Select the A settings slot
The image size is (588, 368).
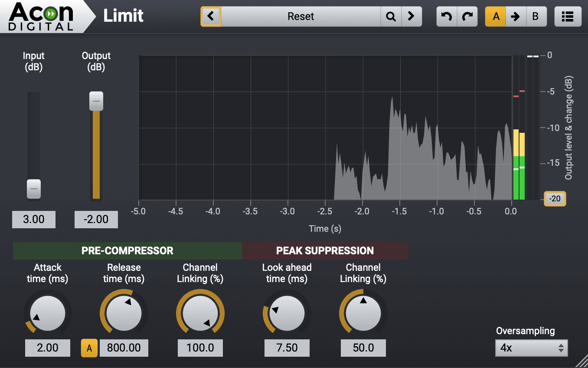pos(496,16)
